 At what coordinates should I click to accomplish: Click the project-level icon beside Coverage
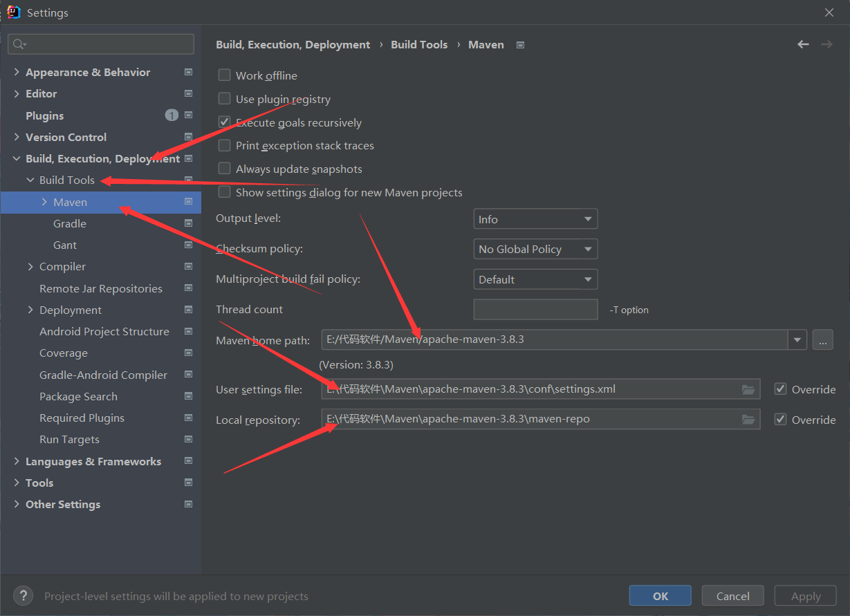point(188,353)
